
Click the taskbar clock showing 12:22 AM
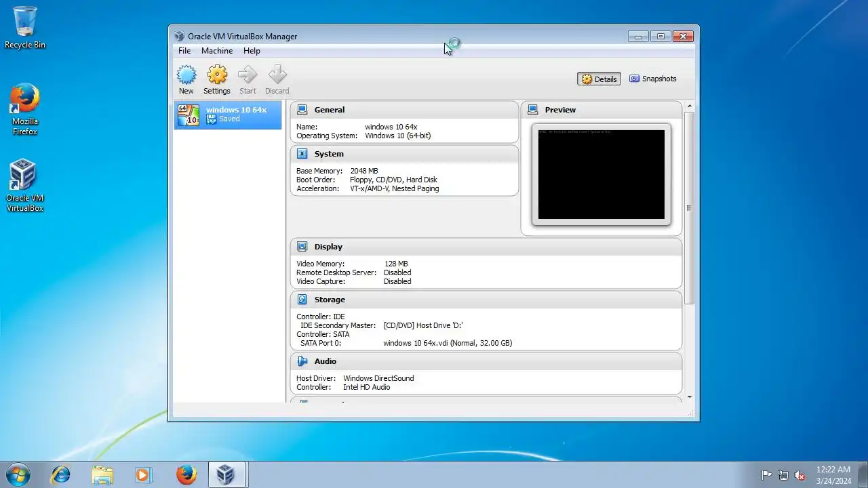[833, 475]
